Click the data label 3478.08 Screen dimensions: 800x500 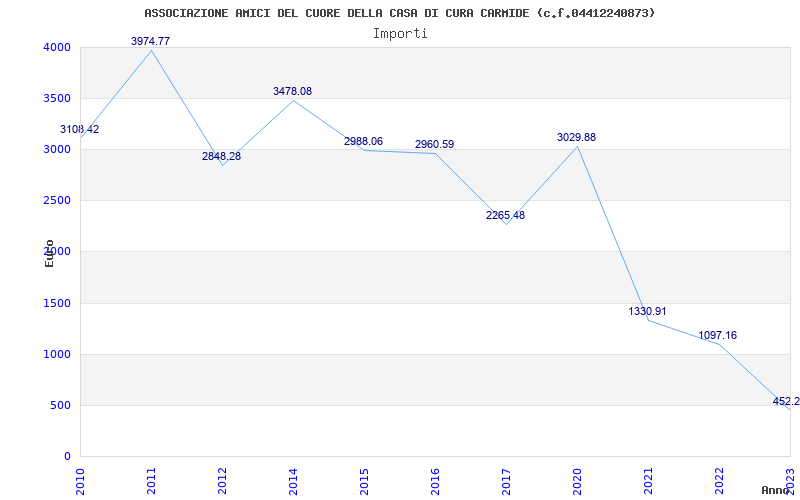[x=292, y=92]
